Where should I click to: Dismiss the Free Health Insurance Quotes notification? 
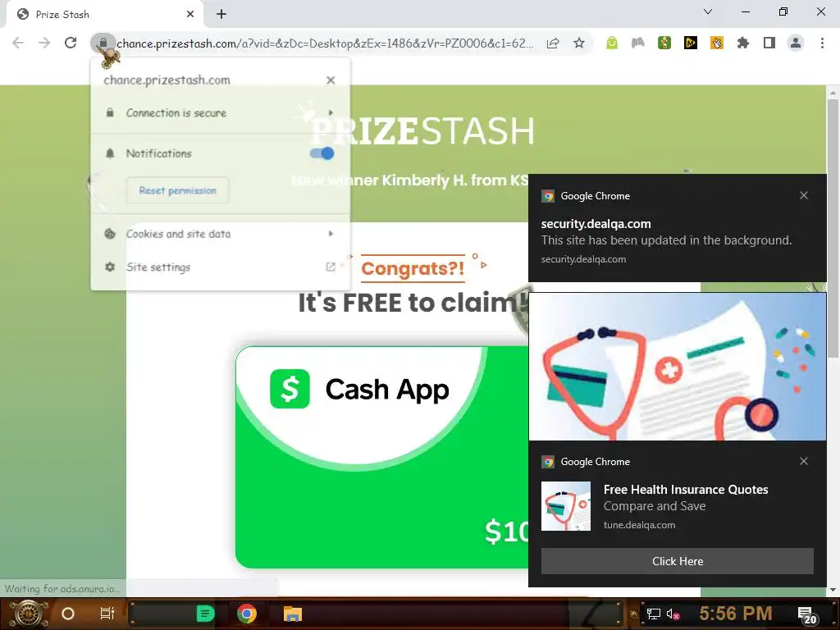(x=804, y=461)
